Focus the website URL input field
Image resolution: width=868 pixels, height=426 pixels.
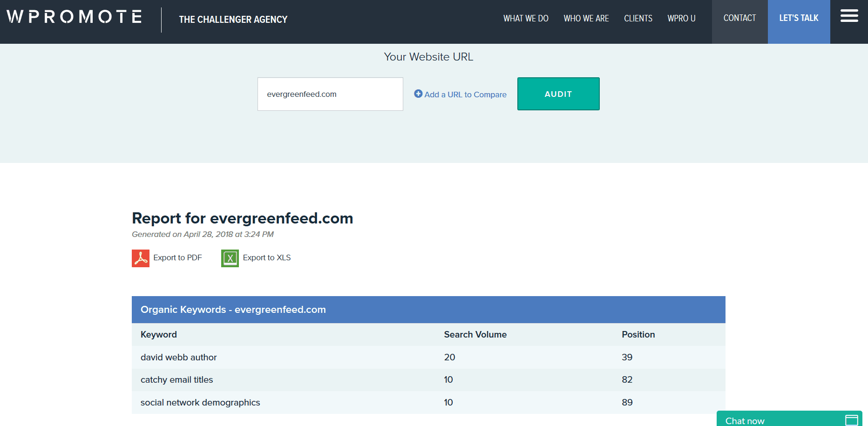330,94
